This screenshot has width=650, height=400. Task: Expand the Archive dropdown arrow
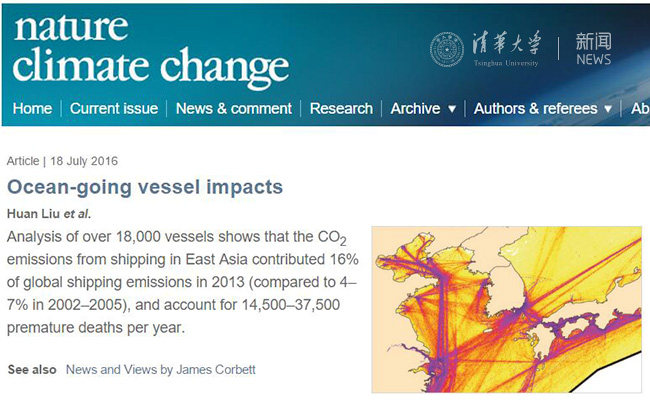451,109
